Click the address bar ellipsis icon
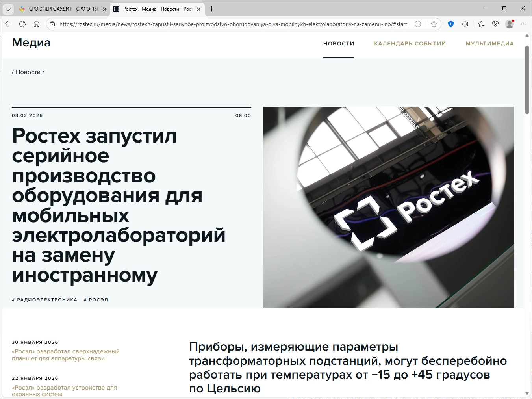Screen dimensions: 532x399 tap(418, 24)
